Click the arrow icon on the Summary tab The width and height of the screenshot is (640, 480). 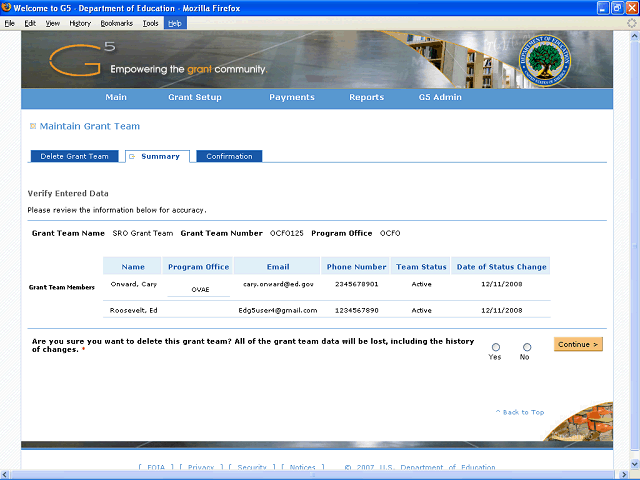tap(132, 156)
